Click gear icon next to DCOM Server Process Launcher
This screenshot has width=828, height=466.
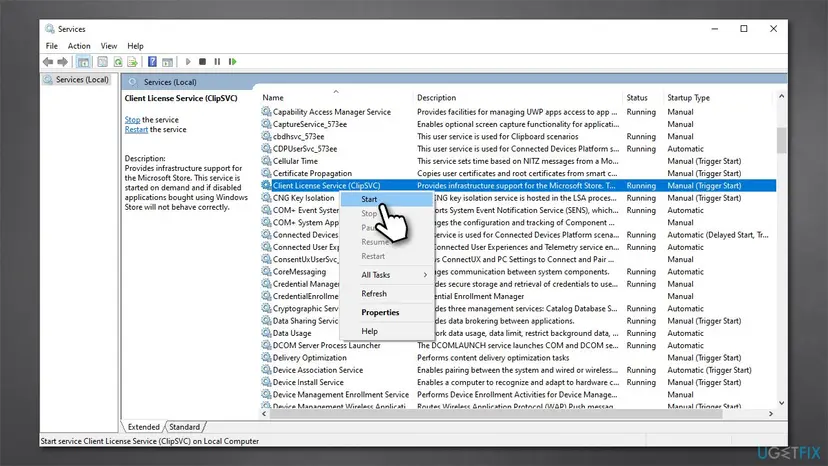point(266,345)
